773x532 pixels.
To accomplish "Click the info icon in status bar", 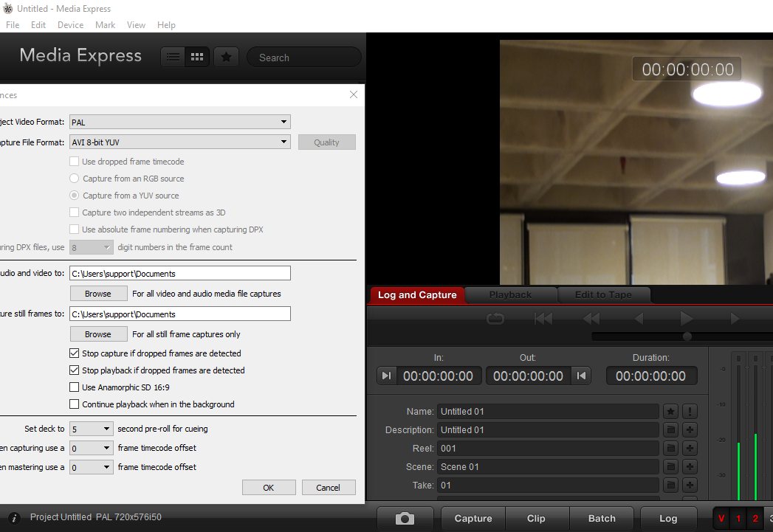I will 14,518.
